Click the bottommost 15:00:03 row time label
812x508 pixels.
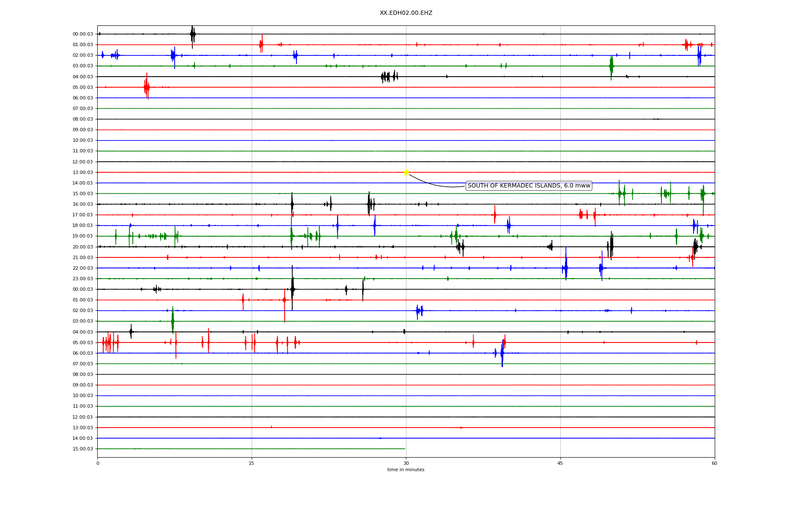click(x=83, y=449)
